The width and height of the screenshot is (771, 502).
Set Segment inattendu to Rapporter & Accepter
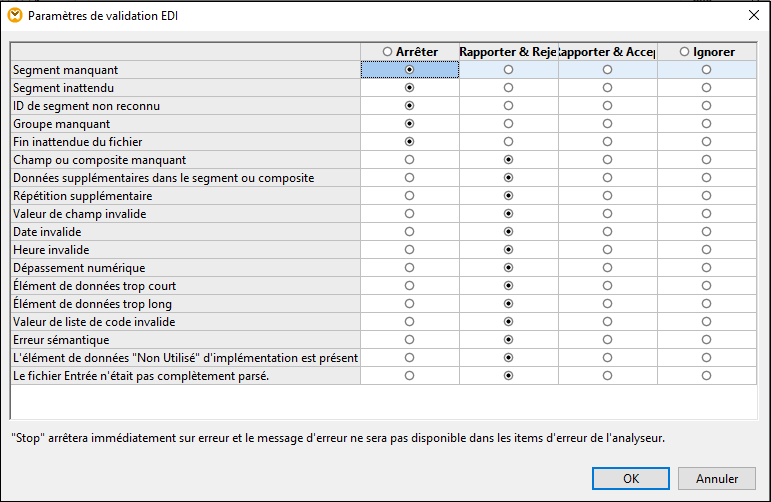click(x=608, y=88)
